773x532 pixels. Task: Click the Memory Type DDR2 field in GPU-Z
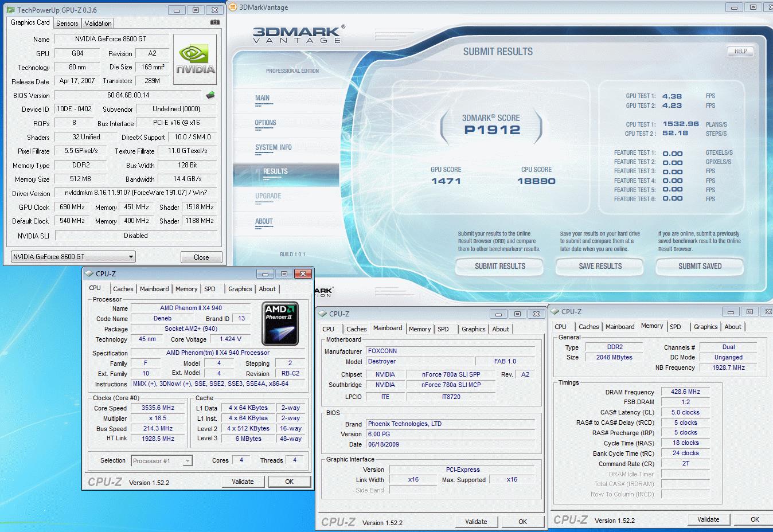click(80, 165)
